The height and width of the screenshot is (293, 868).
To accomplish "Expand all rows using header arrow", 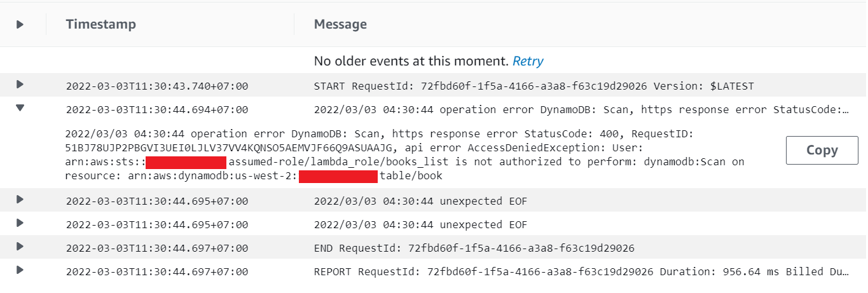I will 20,24.
